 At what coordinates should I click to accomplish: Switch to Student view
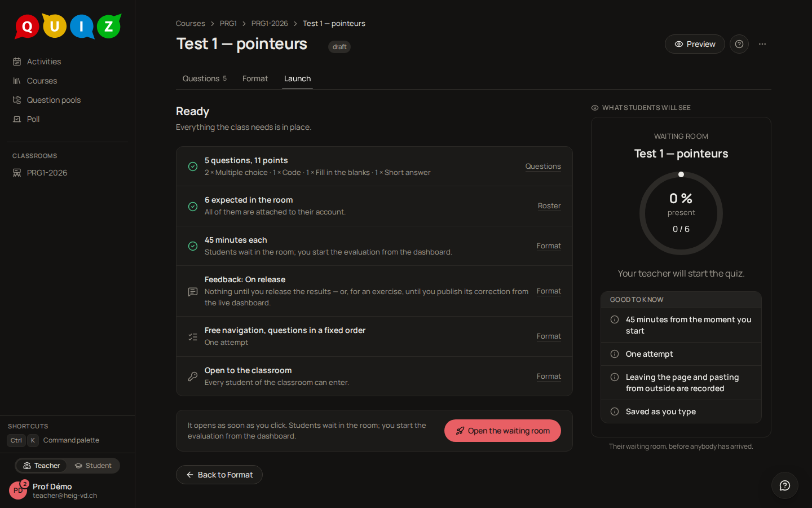point(93,466)
